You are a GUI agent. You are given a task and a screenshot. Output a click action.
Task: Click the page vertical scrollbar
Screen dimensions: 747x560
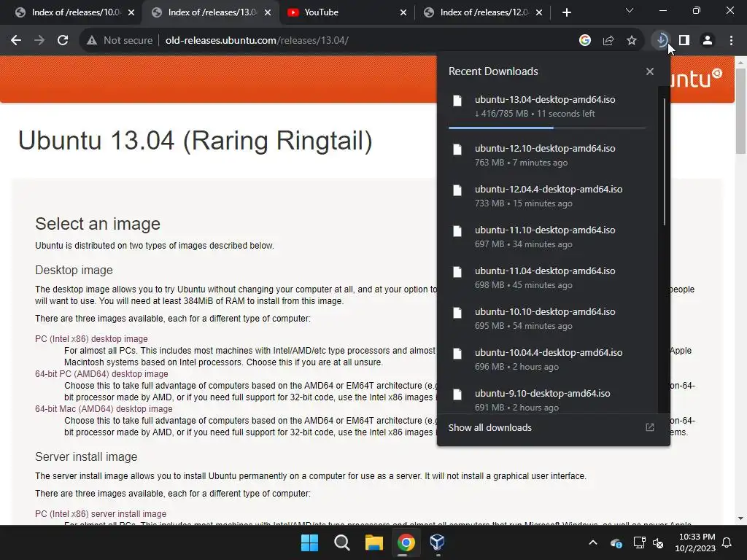coord(740,112)
